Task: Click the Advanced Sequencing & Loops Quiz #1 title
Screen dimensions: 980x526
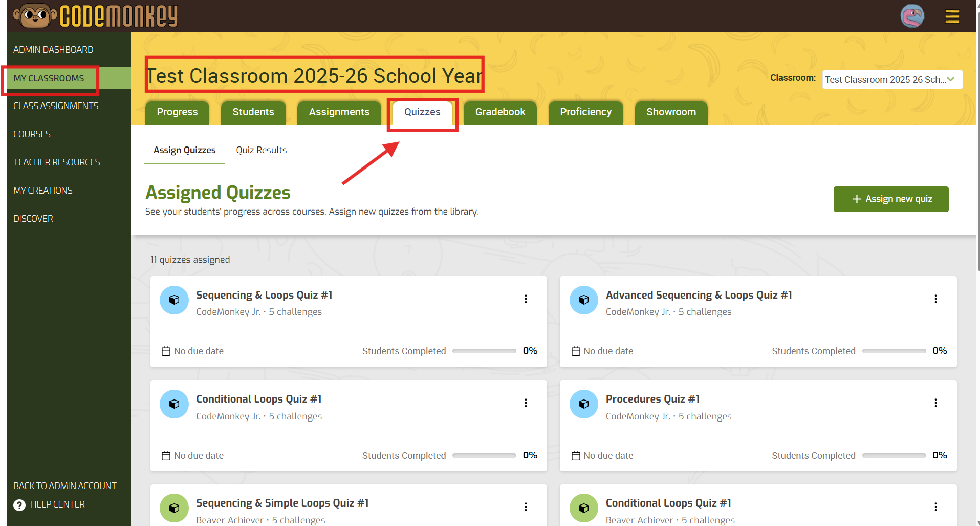Action: pyautogui.click(x=699, y=296)
